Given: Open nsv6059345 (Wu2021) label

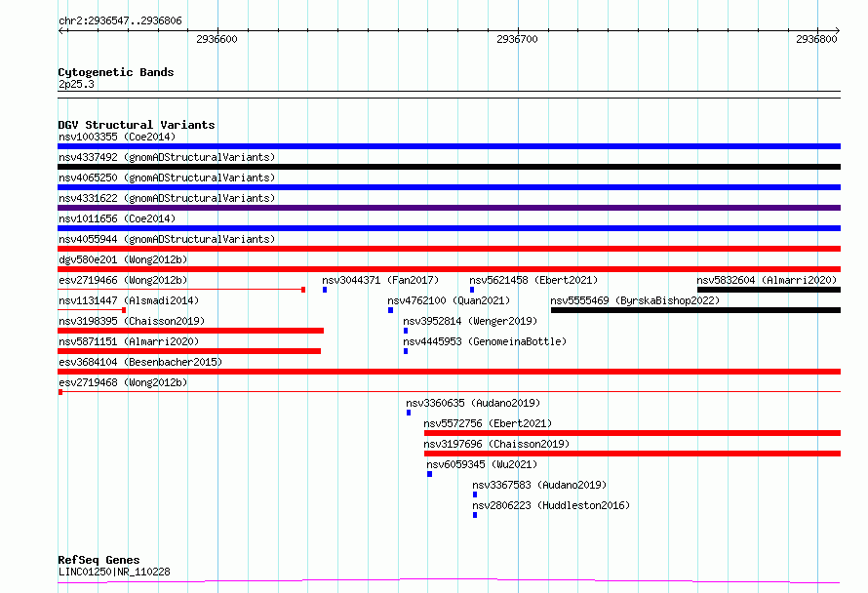Looking at the screenshot, I should [482, 464].
